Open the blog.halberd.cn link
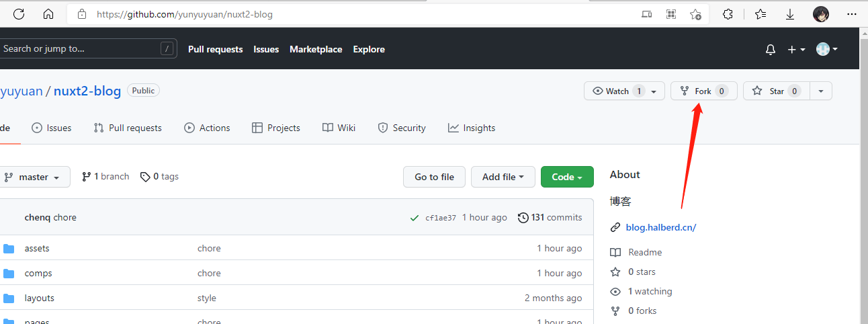The image size is (868, 324). [660, 227]
